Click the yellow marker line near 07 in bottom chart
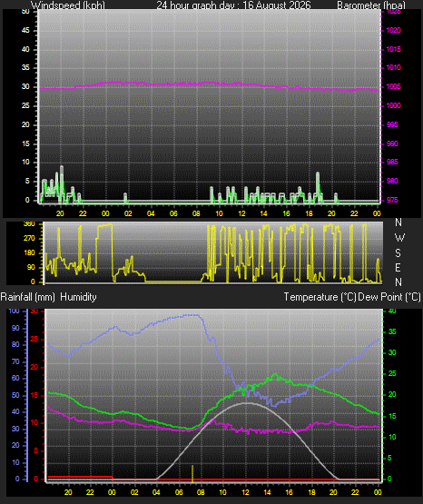Image resolution: width=423 pixels, height=504 pixels. coord(192,474)
